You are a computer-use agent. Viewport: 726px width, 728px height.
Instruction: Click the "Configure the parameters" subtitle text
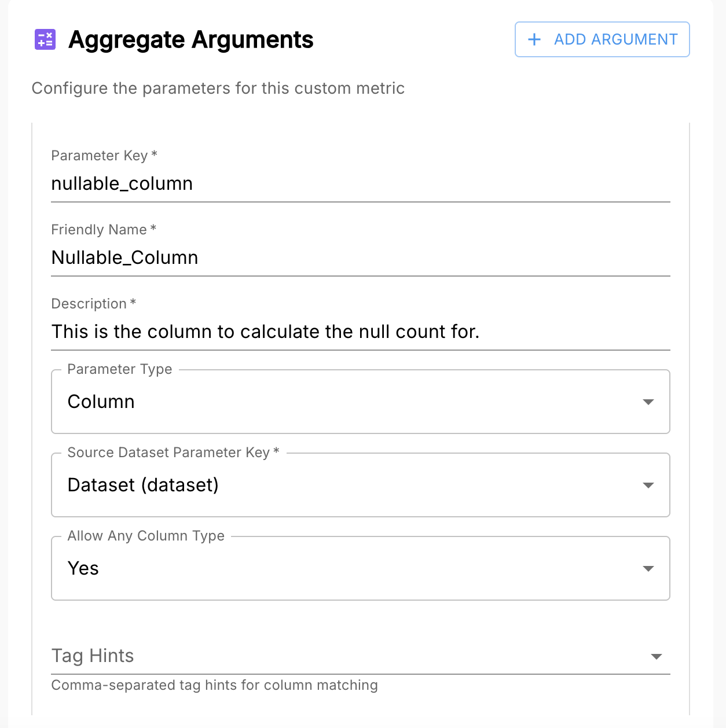(x=218, y=89)
